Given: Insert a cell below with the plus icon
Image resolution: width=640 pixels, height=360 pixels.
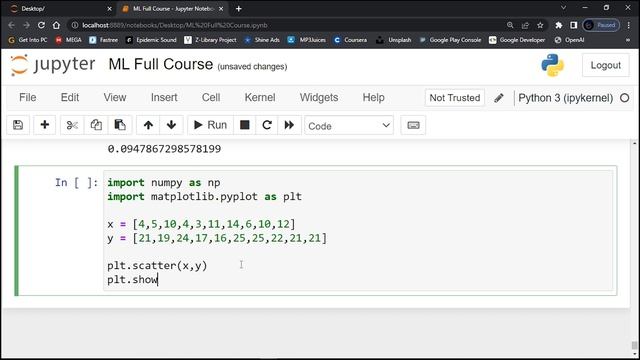Looking at the screenshot, I should pos(44,125).
